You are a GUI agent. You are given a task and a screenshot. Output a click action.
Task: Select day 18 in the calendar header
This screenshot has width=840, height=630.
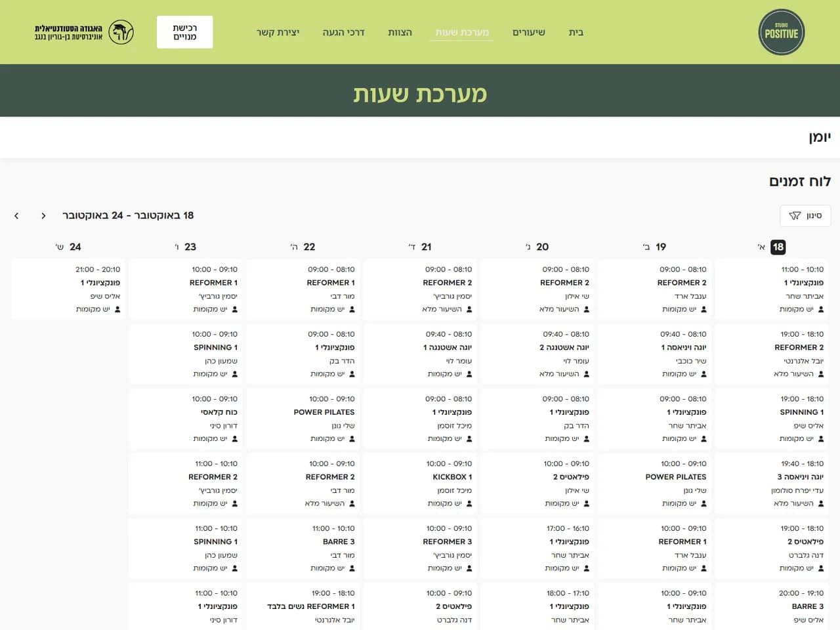click(x=778, y=247)
